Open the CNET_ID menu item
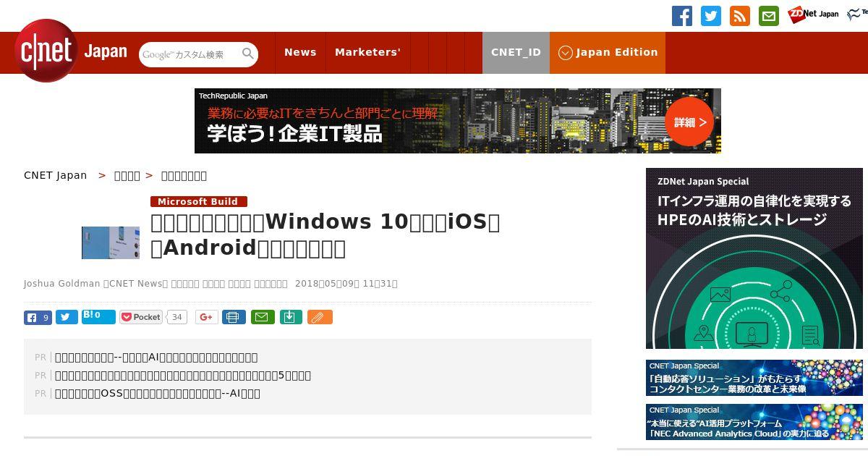This screenshot has width=868, height=456. (x=516, y=52)
